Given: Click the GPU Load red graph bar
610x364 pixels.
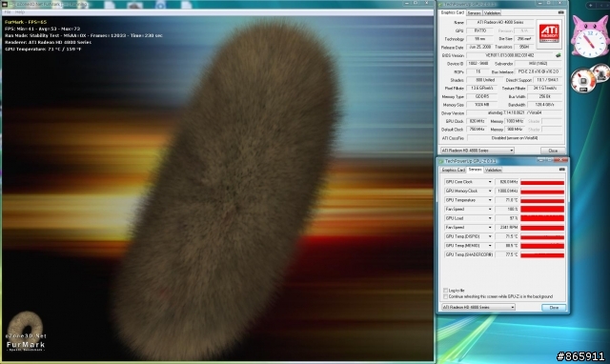Looking at the screenshot, I should pyautogui.click(x=542, y=218).
